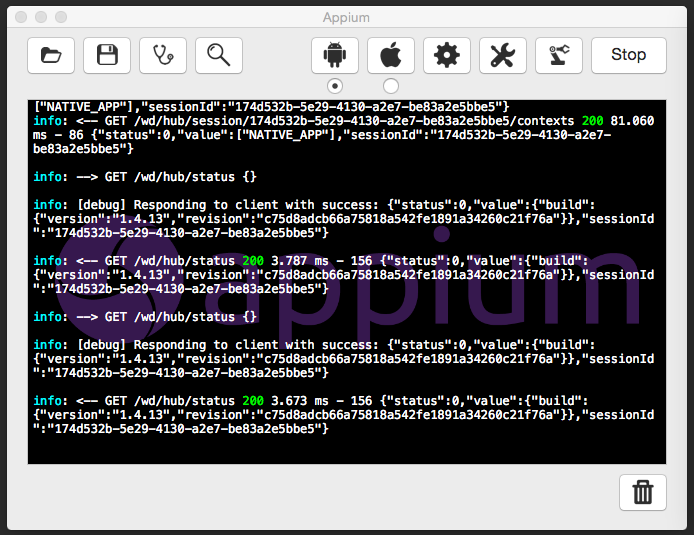Save configuration using floppy disk icon

coord(107,55)
